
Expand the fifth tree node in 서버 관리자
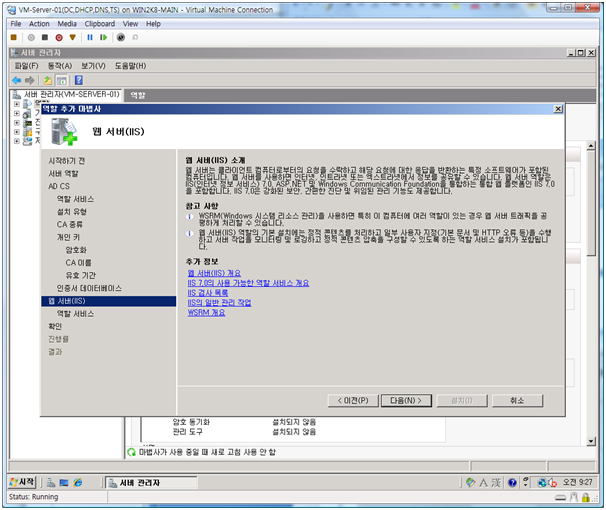[17, 141]
